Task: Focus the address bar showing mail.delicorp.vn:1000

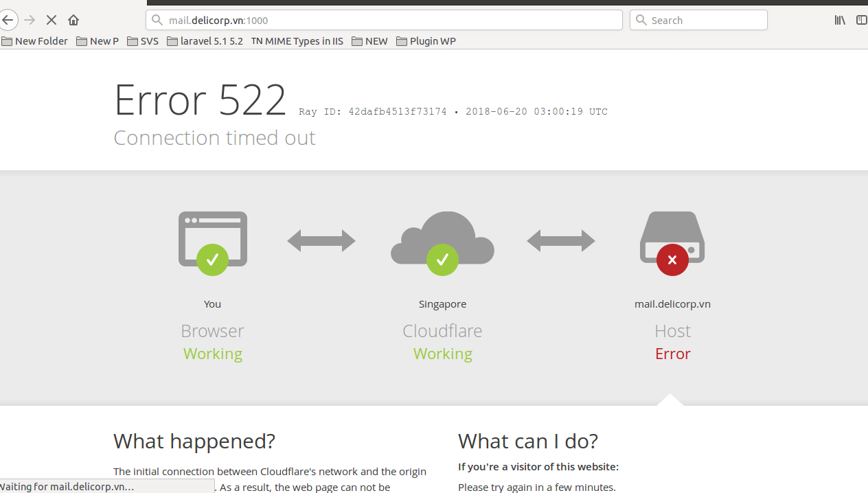Action: coord(384,20)
